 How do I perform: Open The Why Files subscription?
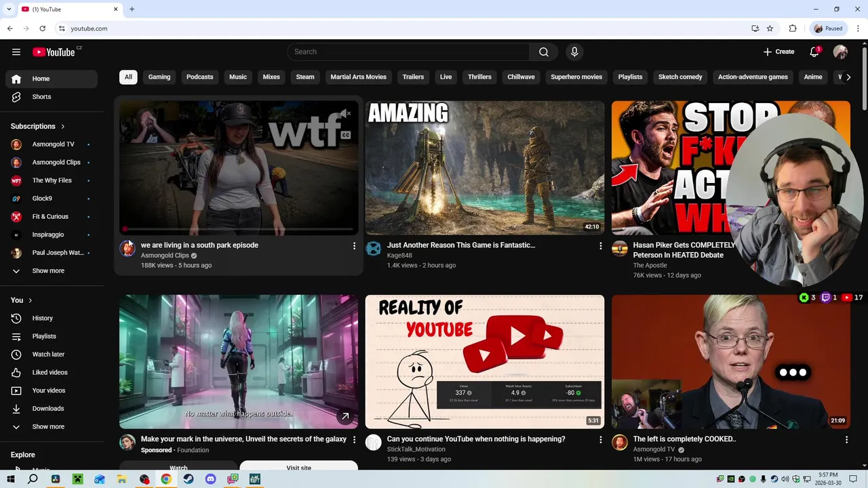(x=52, y=180)
